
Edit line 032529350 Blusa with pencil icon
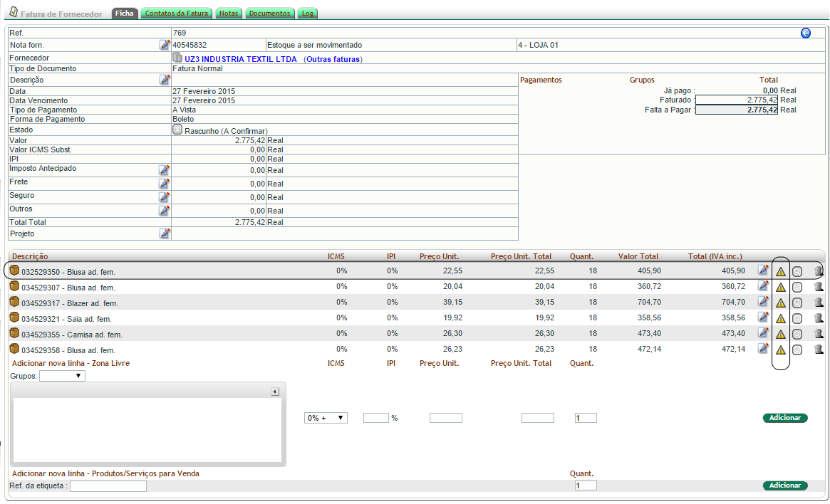[763, 271]
